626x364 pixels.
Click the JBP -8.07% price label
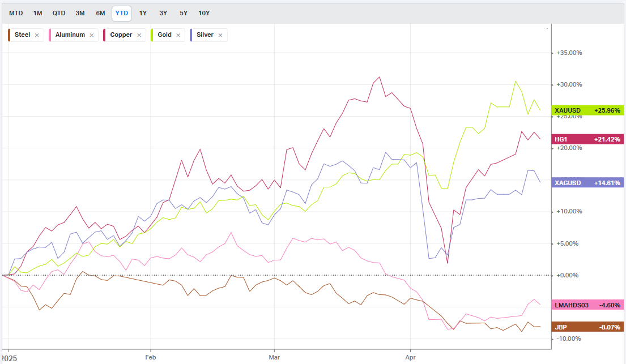click(x=587, y=327)
